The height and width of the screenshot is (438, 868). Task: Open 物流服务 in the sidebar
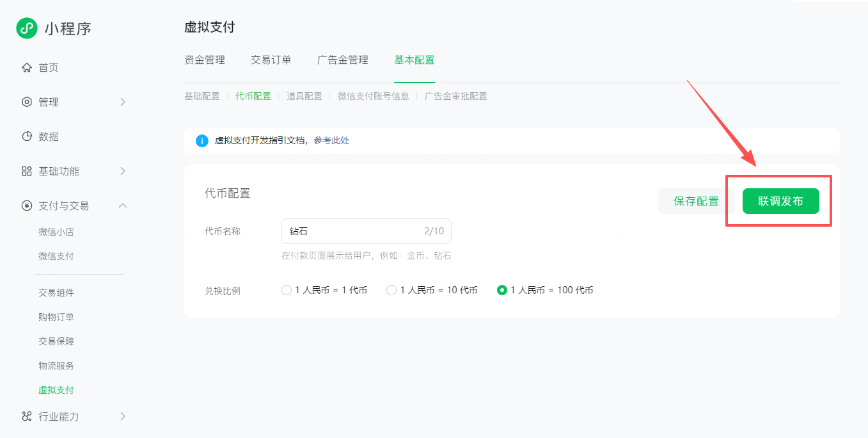pos(56,366)
